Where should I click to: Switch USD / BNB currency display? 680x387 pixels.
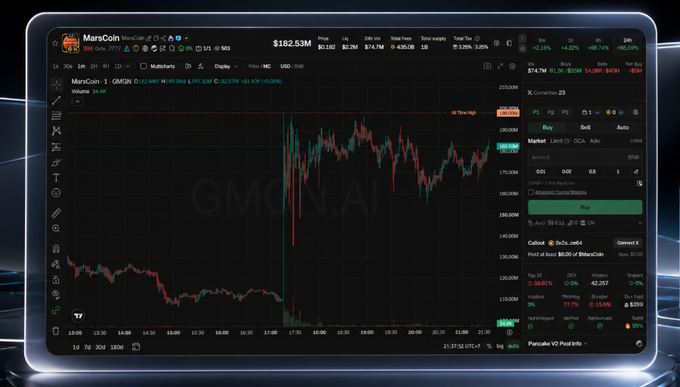click(291, 66)
